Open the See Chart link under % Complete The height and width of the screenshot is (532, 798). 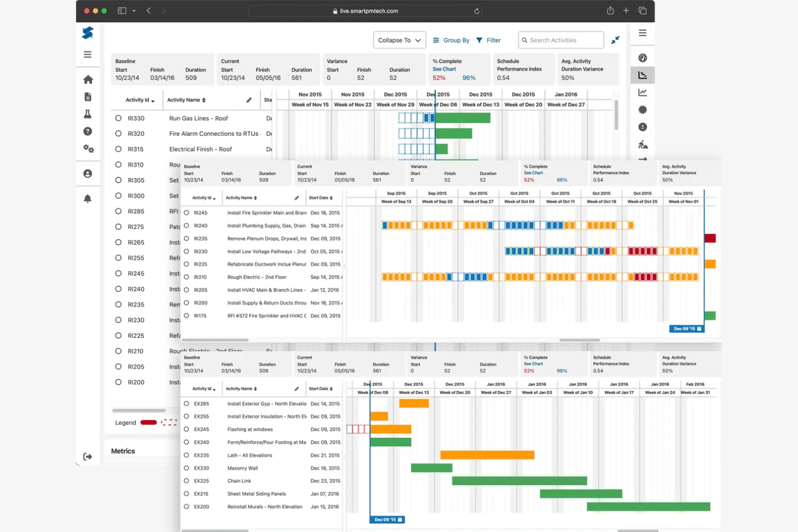[444, 69]
